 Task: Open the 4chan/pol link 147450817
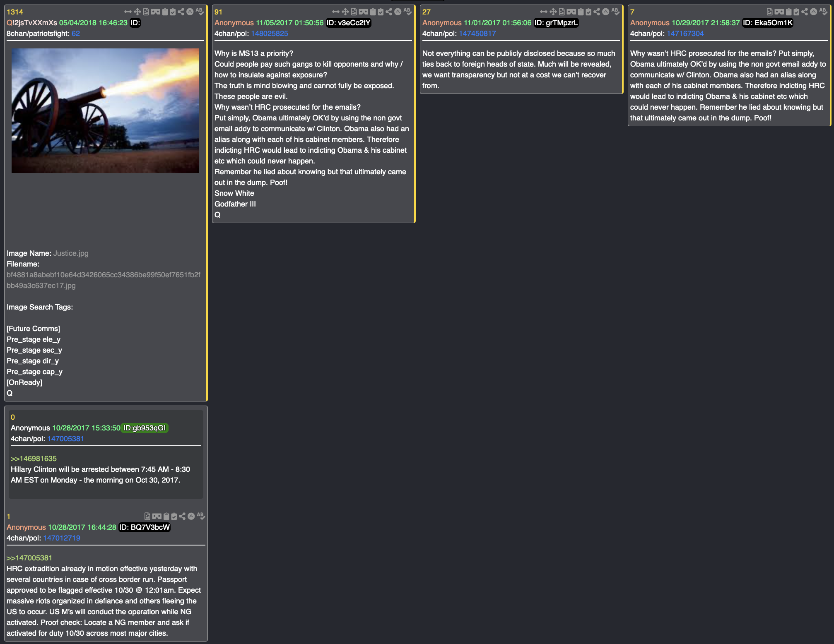point(477,34)
